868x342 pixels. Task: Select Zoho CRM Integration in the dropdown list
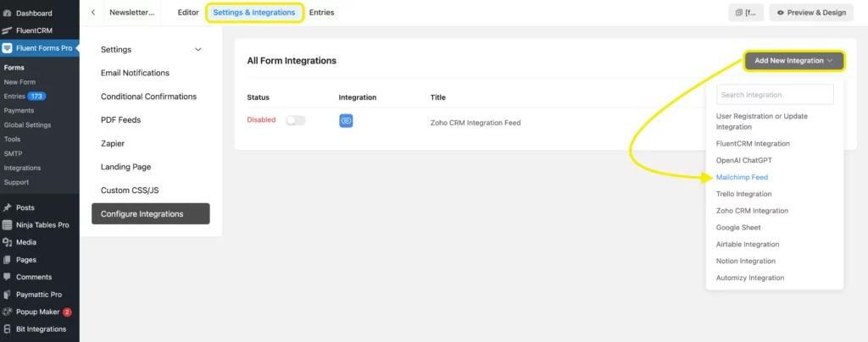pyautogui.click(x=753, y=211)
